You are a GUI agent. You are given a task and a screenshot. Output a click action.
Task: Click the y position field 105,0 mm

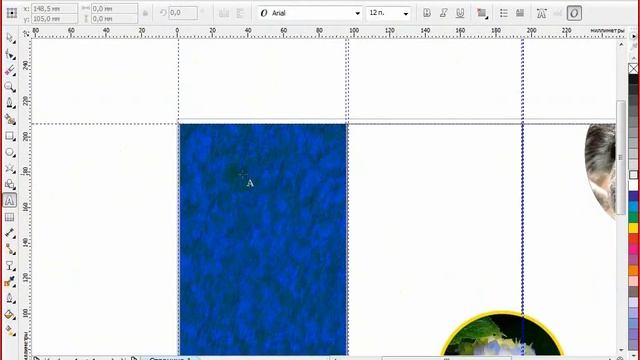(x=54, y=18)
